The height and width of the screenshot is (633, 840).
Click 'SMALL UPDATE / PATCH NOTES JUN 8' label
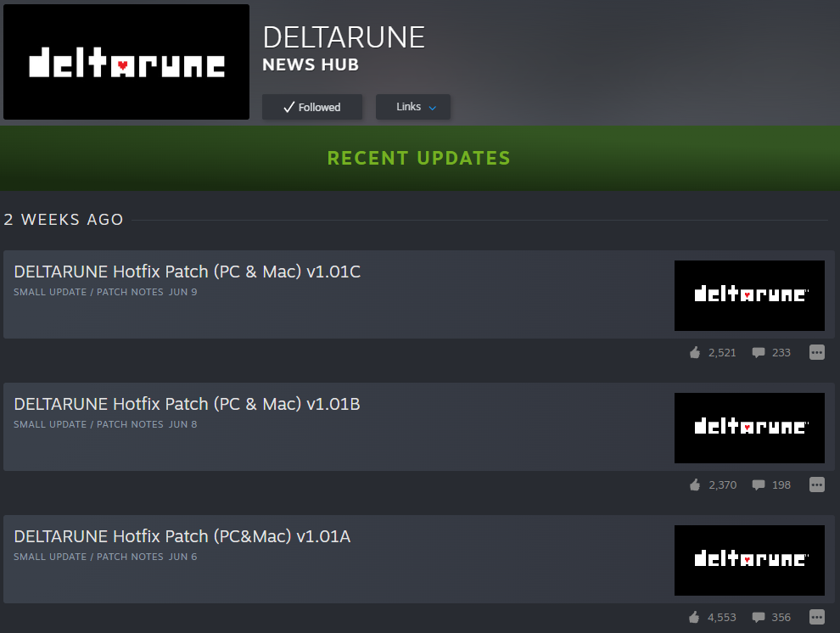tap(105, 424)
